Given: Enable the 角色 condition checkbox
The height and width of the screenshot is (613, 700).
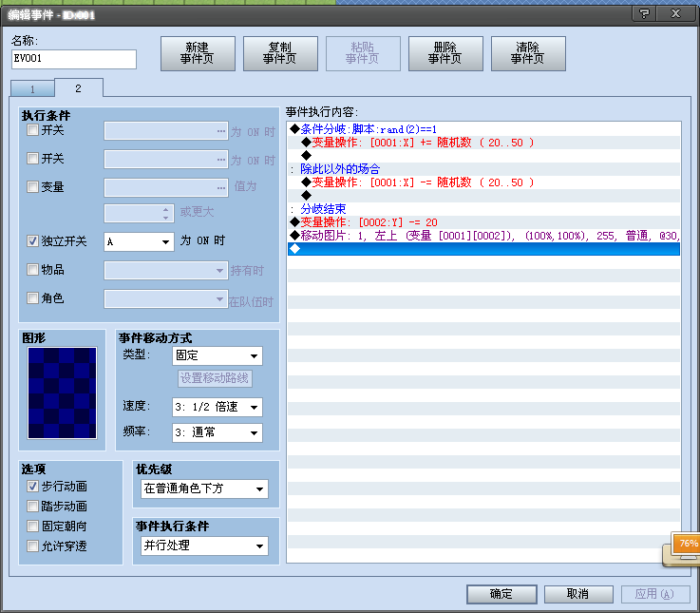Looking at the screenshot, I should tap(32, 298).
